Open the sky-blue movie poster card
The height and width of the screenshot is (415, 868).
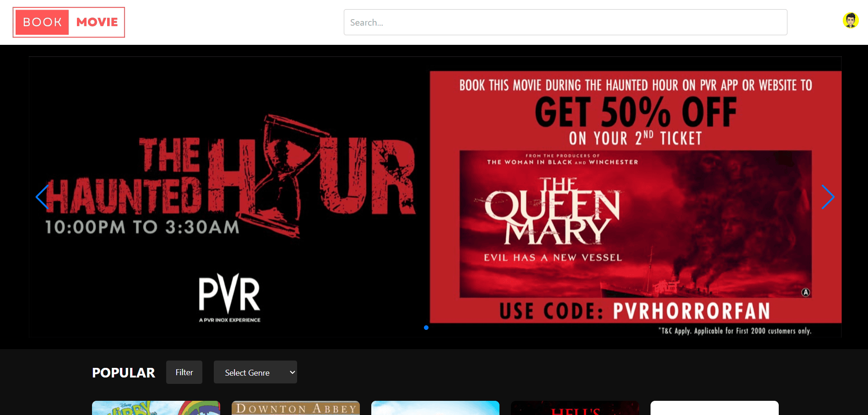[x=435, y=408]
